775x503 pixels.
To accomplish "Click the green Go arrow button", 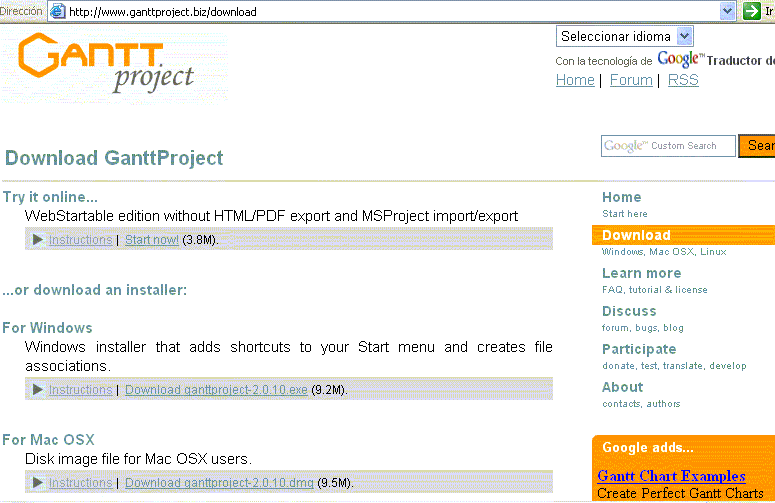I will pos(752,11).
